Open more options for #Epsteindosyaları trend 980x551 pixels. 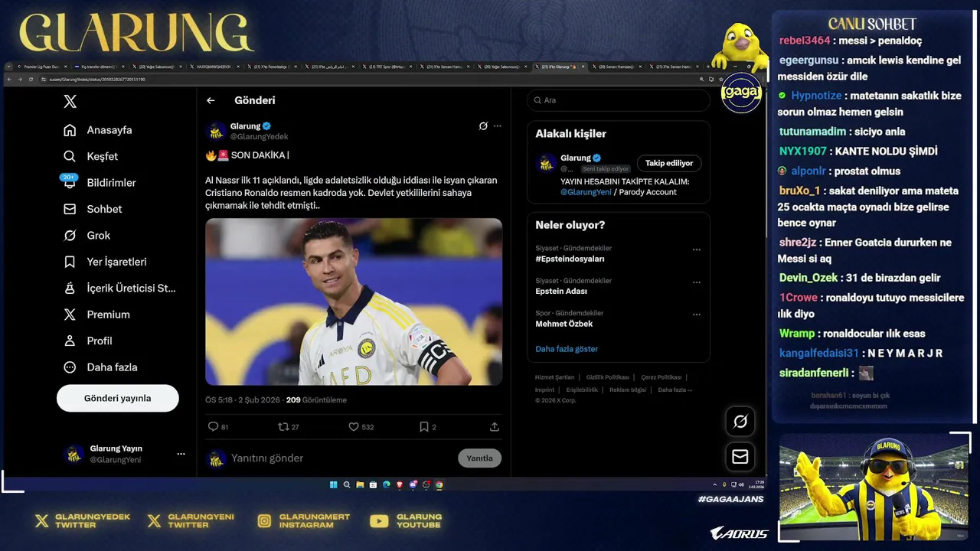(697, 249)
